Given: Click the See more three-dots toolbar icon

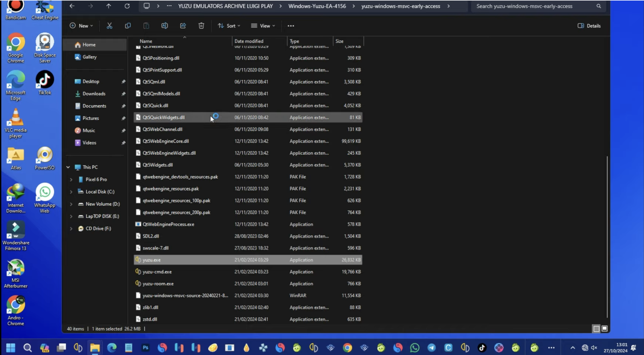Looking at the screenshot, I should [x=291, y=26].
